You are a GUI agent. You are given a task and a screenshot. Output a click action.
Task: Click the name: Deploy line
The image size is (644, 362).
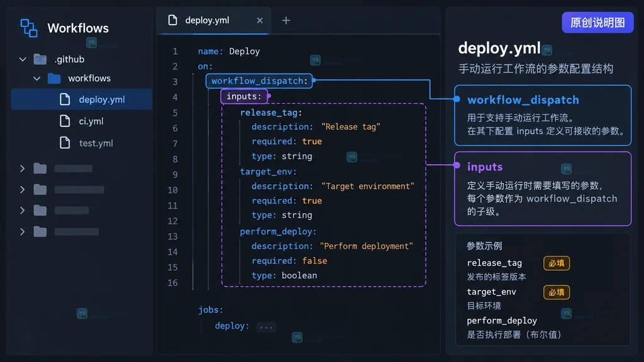229,52
